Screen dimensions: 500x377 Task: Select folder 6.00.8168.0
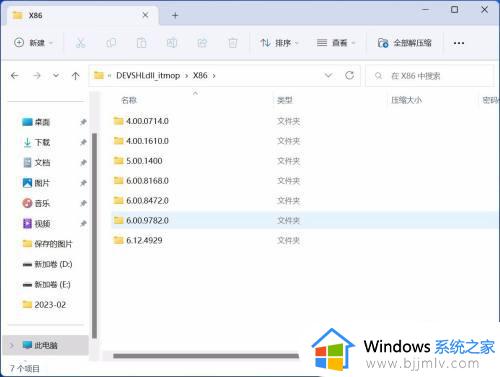pos(305,181)
